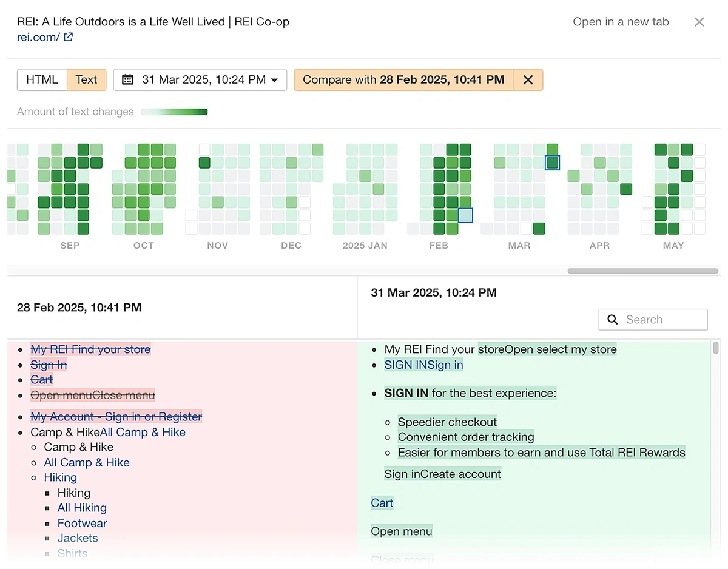Click 'Easier for members to earn' text line

tap(542, 453)
